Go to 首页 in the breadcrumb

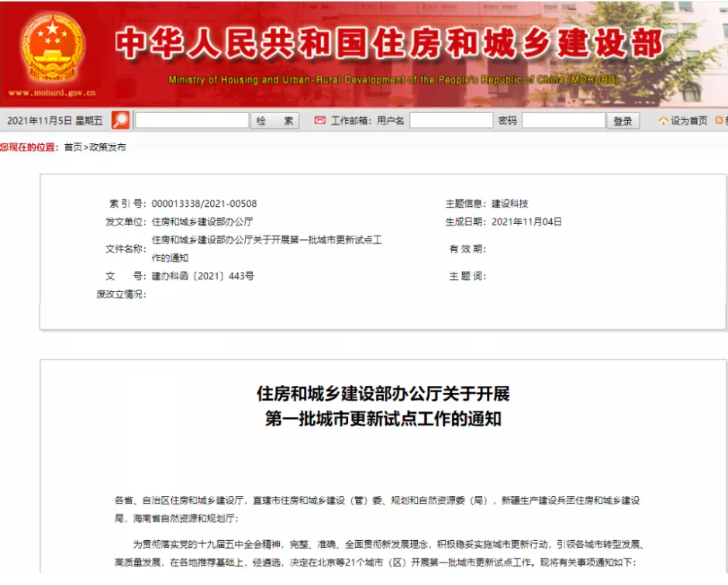[73, 147]
